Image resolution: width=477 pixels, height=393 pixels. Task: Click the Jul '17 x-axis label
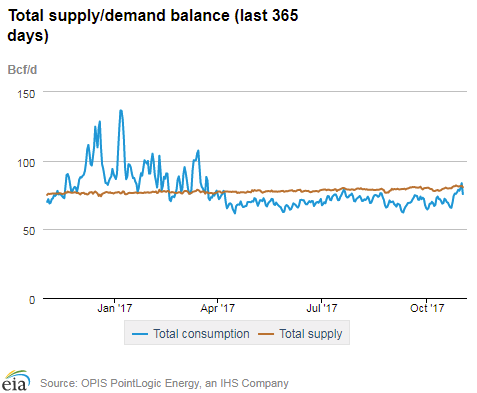322,308
